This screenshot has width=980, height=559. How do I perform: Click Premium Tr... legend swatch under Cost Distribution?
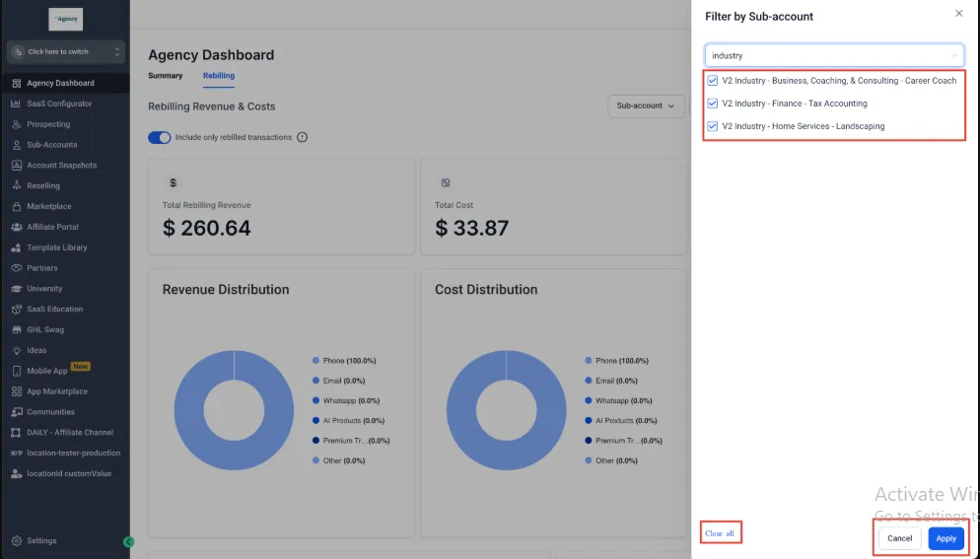click(589, 441)
